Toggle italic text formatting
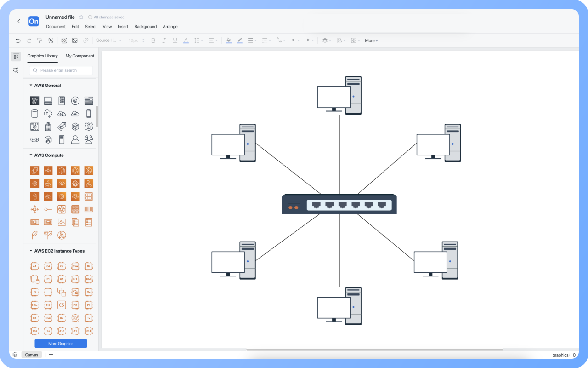588x368 pixels. pos(164,40)
